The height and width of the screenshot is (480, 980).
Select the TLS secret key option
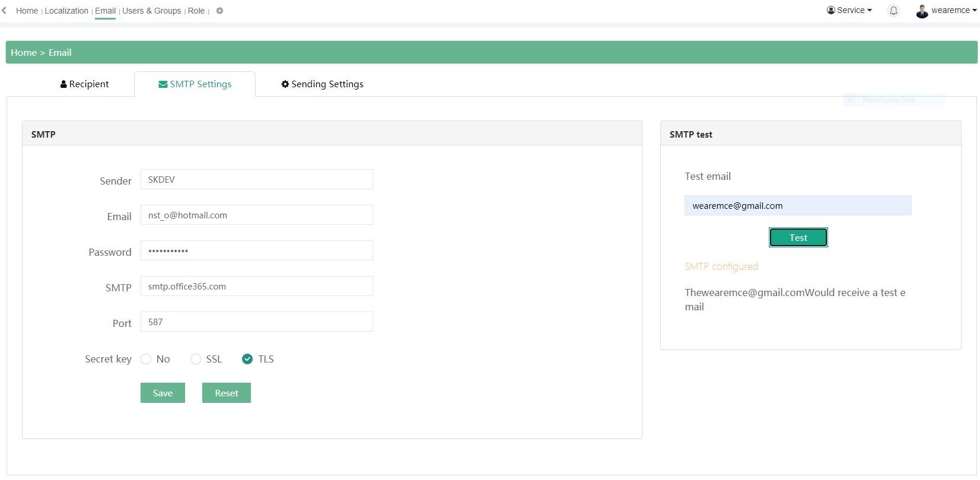247,359
